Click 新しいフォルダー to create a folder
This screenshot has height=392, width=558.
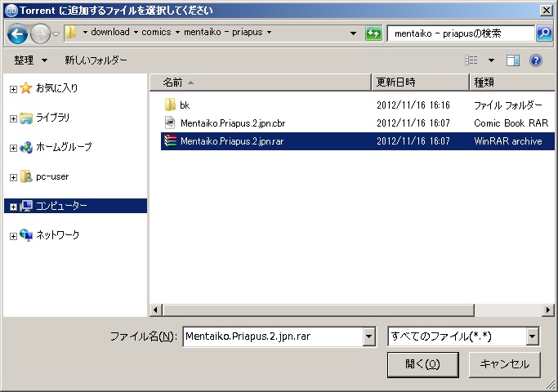tap(96, 60)
